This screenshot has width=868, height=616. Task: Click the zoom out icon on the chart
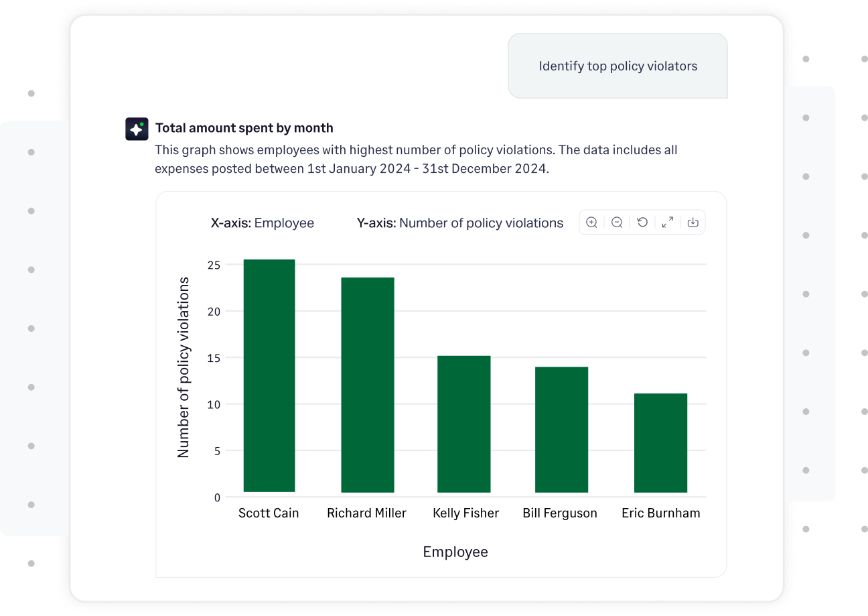pyautogui.click(x=617, y=222)
